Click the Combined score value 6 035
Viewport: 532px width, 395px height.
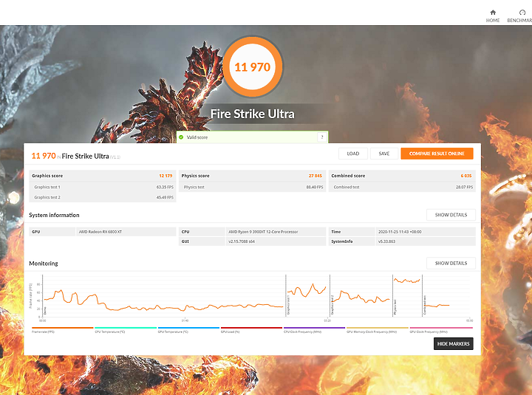coord(466,176)
